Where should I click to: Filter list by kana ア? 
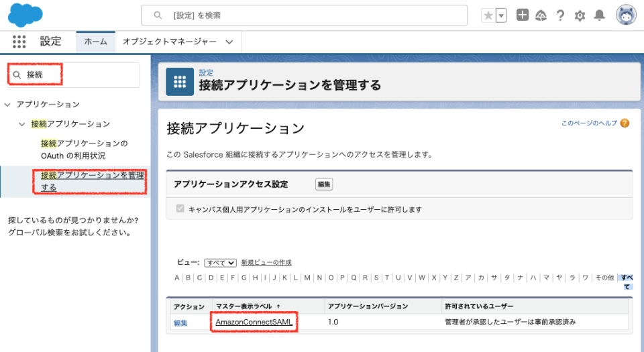[468, 278]
